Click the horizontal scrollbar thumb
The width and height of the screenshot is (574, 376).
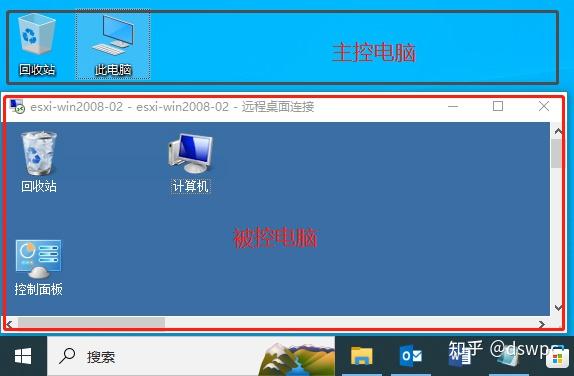[x=92, y=323]
